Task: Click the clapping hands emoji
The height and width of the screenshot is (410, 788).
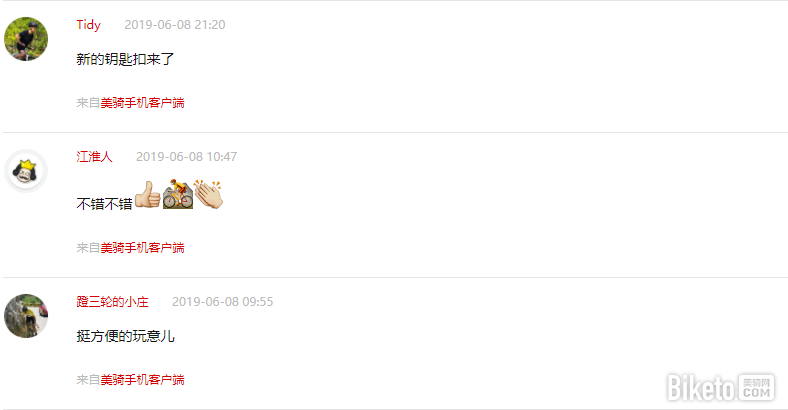Action: (x=209, y=194)
